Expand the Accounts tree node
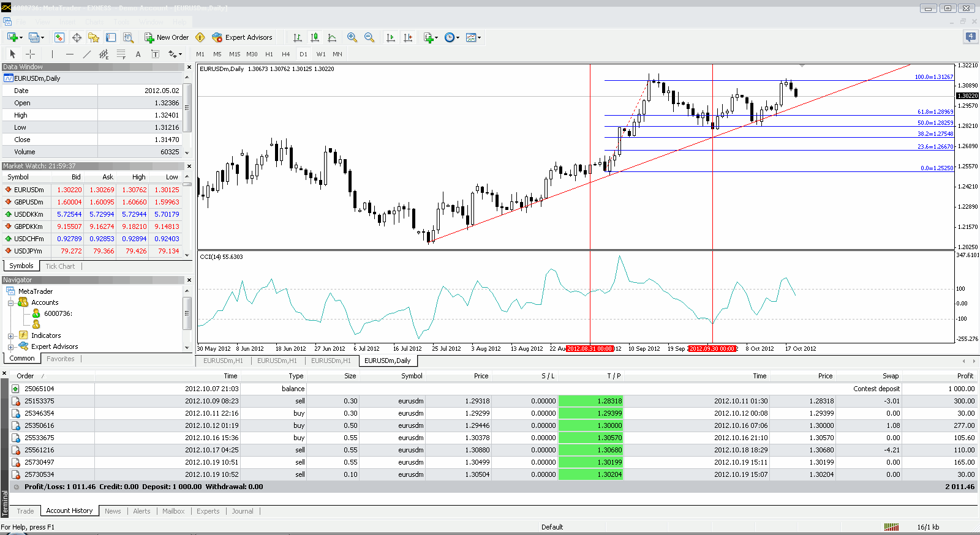This screenshot has height=535, width=980. (10, 303)
